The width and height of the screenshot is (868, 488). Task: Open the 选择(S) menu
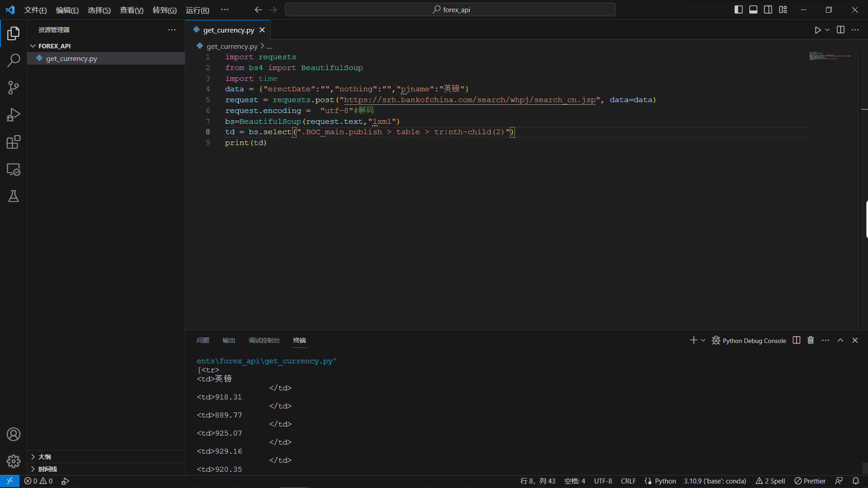[99, 10]
